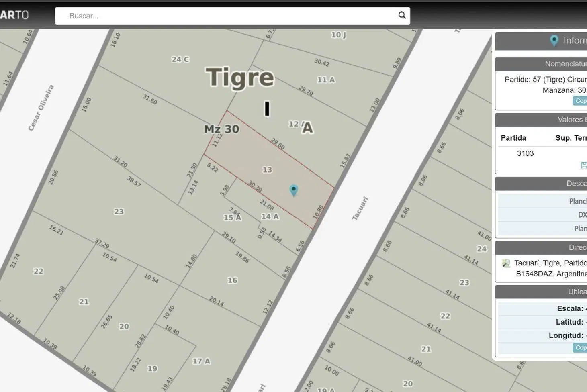The image size is (587, 392).
Task: Click the Latitud label row
Action: 542,322
